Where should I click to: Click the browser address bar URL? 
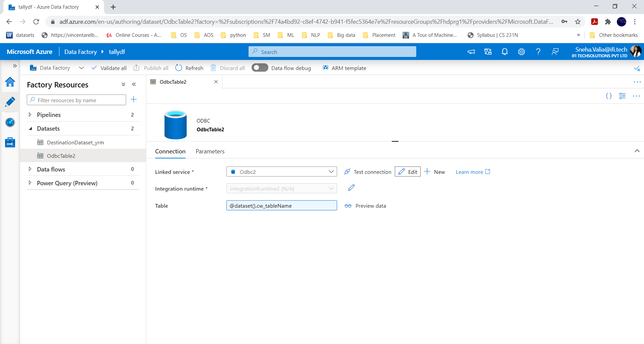coord(306,21)
